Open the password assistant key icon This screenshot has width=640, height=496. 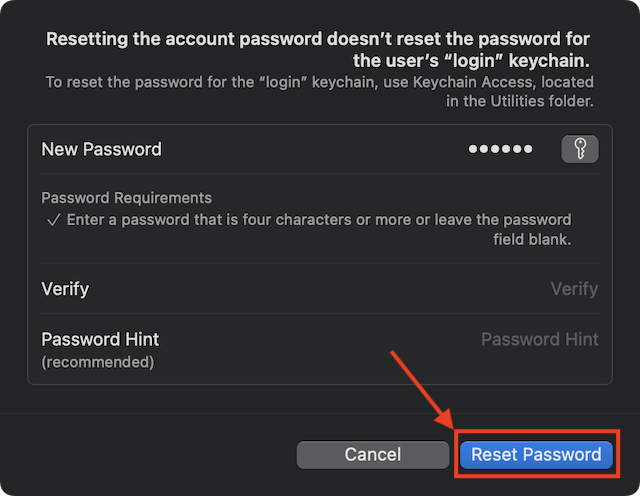click(x=580, y=149)
